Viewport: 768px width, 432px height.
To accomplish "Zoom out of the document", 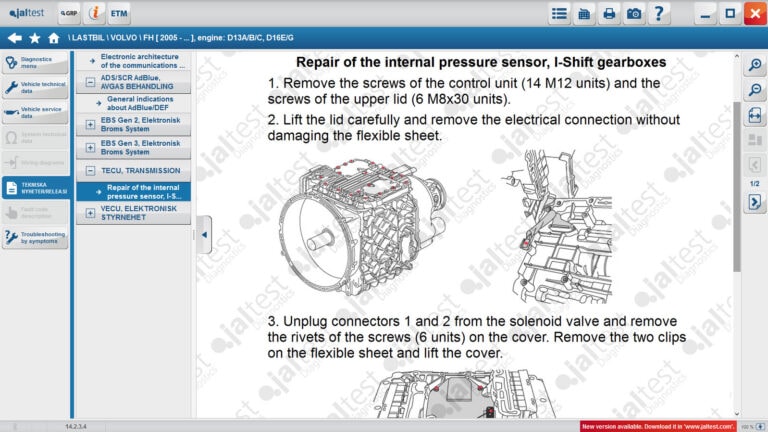I will point(755,90).
